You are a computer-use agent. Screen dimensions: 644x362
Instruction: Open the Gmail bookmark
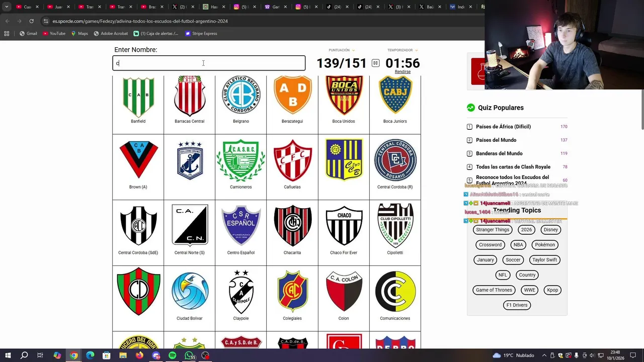(x=28, y=33)
